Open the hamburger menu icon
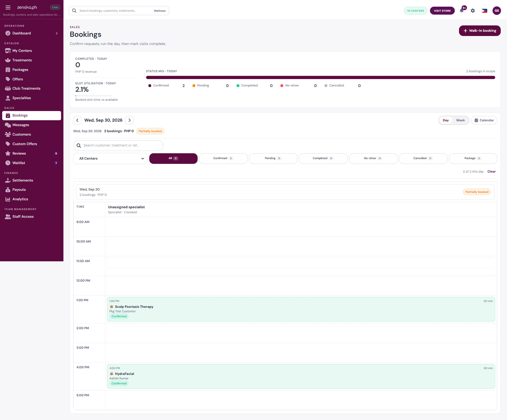Image resolution: width=507 pixels, height=420 pixels. pyautogui.click(x=8, y=8)
